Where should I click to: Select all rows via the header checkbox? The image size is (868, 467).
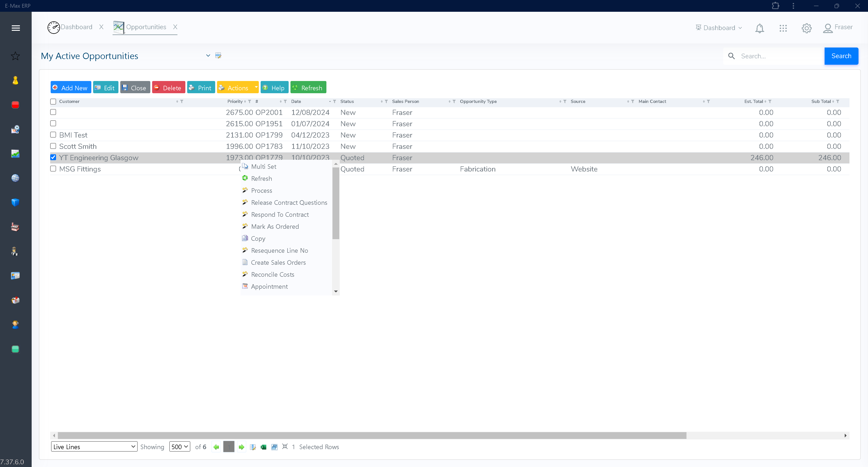click(53, 101)
